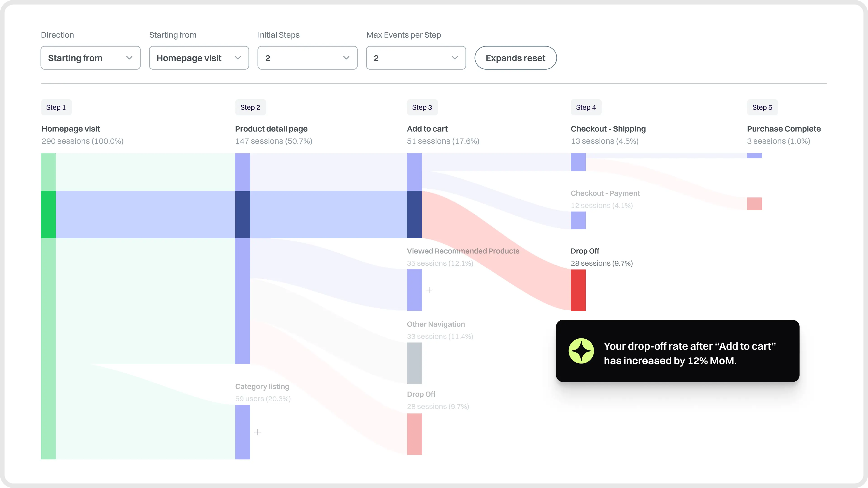The width and height of the screenshot is (868, 488).
Task: Open the Starting from dropdown showing Homepage visit
Action: pos(199,58)
